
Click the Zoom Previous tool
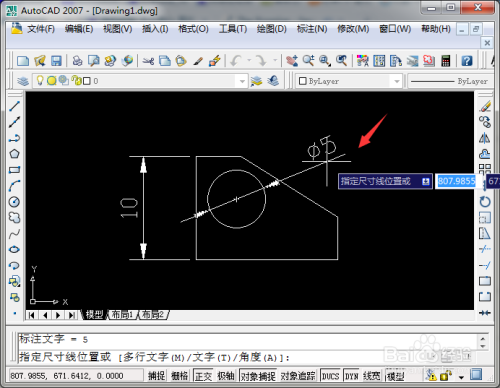click(x=341, y=61)
